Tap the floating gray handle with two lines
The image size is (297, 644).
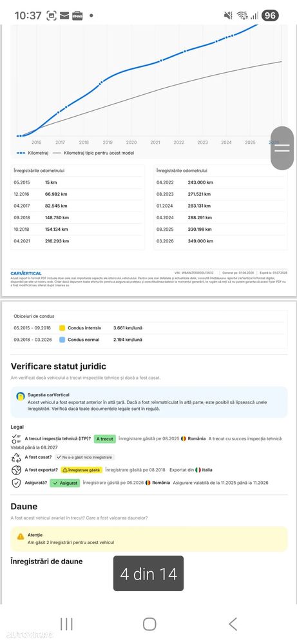pos(282,148)
